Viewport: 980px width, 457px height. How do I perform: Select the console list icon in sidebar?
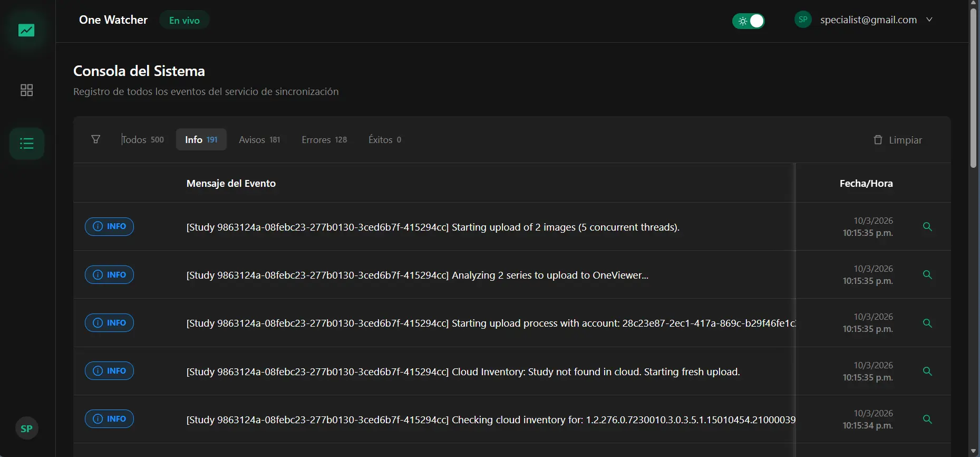[x=26, y=144]
